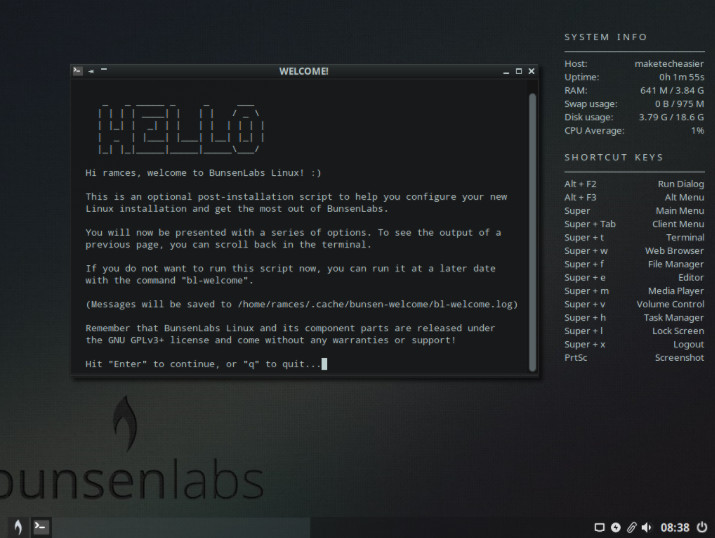
Task: Click the "Web Browser" shortcut description
Action: 674,251
